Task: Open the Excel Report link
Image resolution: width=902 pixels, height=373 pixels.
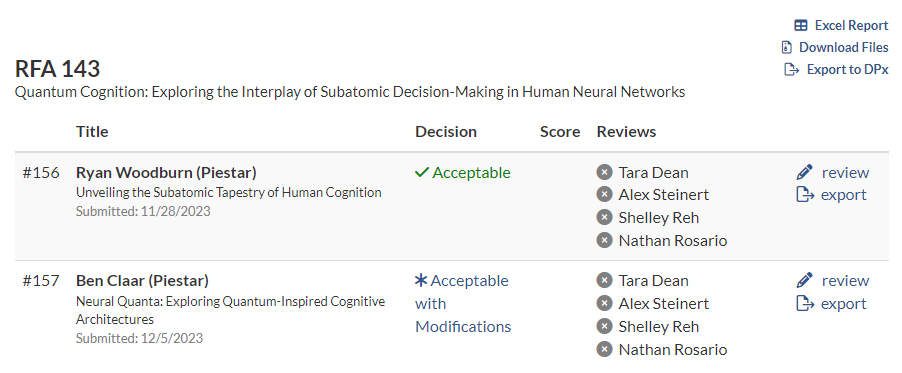Action: point(842,25)
